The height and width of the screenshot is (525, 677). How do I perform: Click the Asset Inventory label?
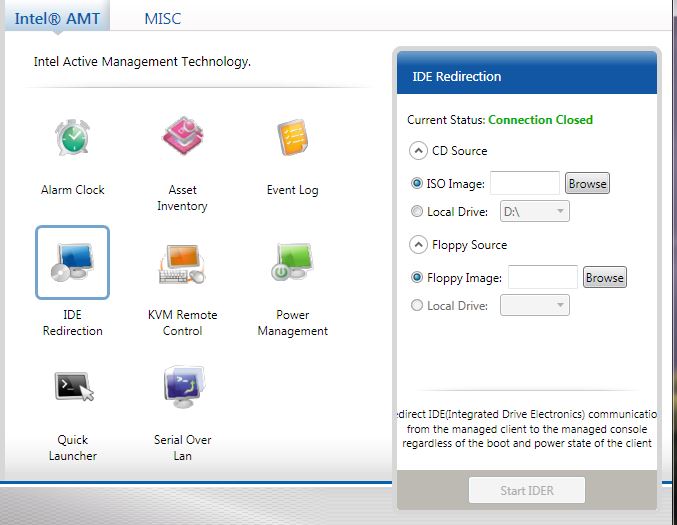182,198
